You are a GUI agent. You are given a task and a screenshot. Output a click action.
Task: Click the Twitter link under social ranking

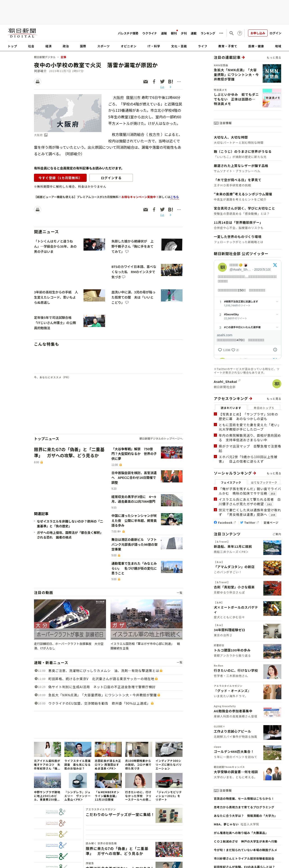249,523
